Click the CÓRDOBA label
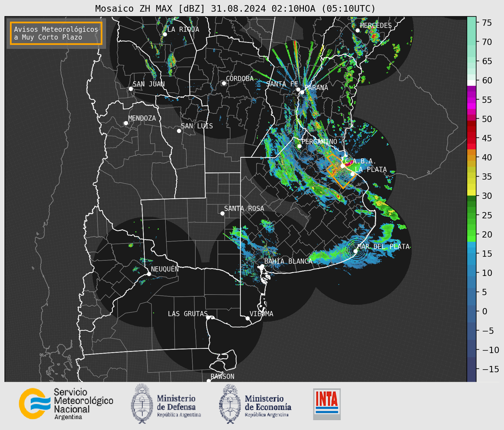Screen dimensions: 504x430 click(x=240, y=79)
